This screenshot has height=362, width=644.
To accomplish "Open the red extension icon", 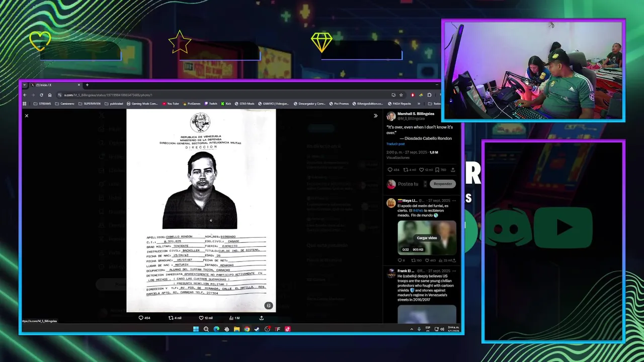I will pyautogui.click(x=413, y=95).
